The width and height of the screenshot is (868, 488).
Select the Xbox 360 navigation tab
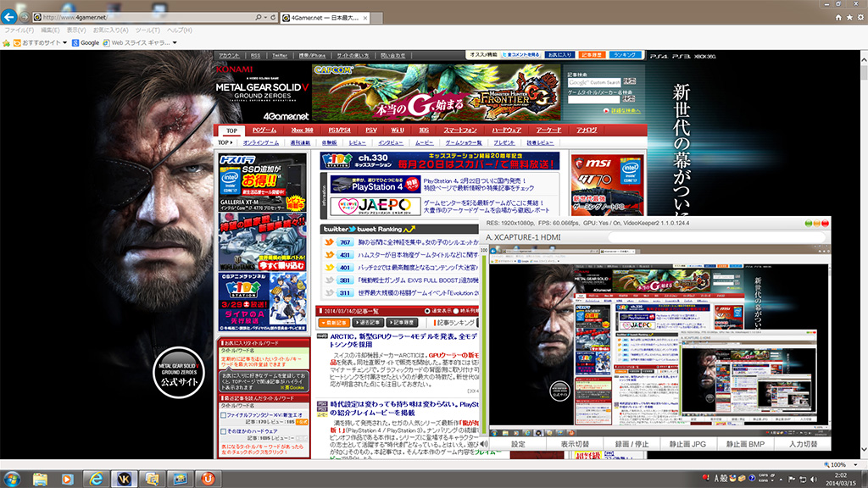click(303, 130)
